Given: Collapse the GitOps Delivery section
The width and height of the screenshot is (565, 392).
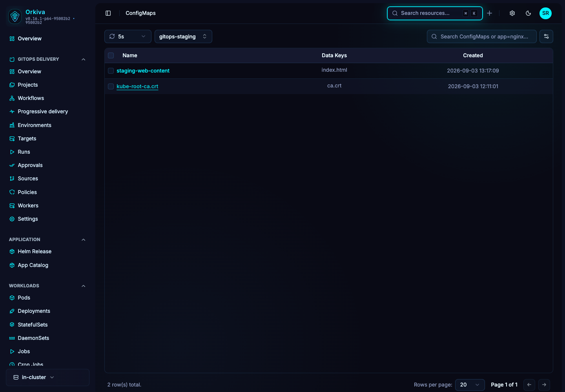Looking at the screenshot, I should 83,59.
